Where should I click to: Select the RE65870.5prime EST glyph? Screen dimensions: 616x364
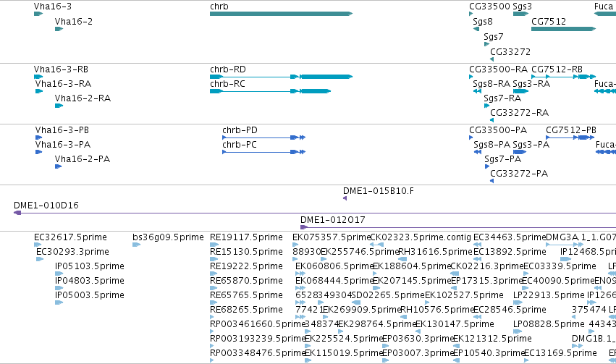point(214,288)
